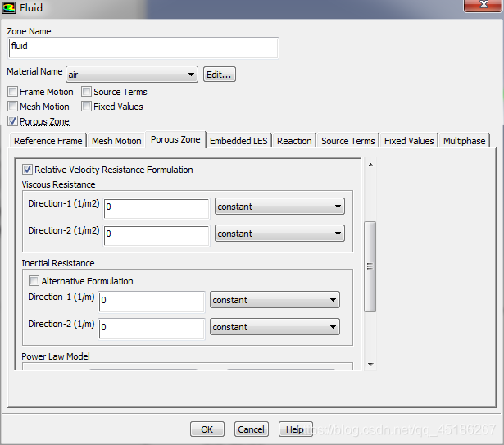Image resolution: width=504 pixels, height=445 pixels.
Task: Click the Edit... material button
Action: click(219, 75)
